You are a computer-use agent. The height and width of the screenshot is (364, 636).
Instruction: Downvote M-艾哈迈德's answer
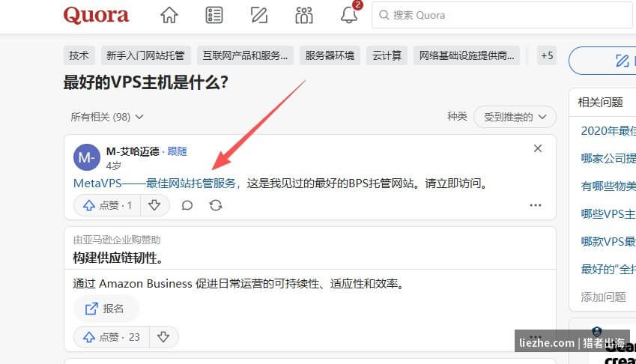[154, 205]
